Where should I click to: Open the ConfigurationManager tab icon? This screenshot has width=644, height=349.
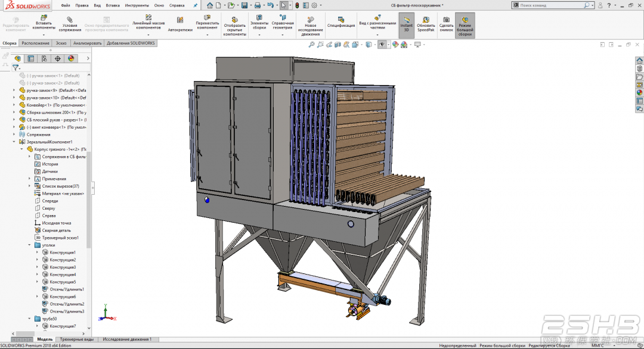(44, 58)
